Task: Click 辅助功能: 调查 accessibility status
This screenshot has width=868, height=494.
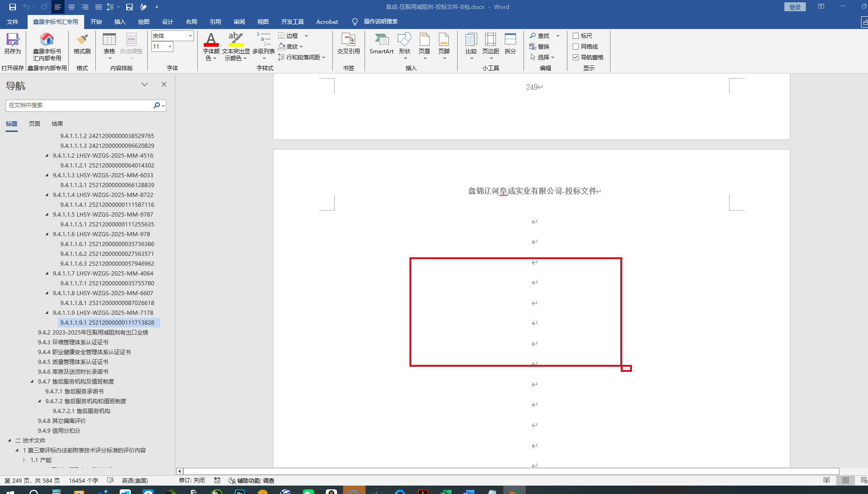Action: 251,480
